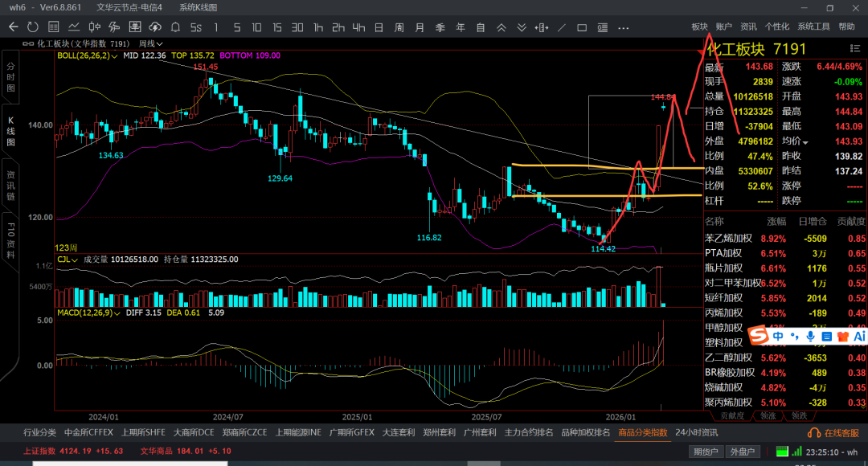Click the double down-chevron icon

click(522, 27)
